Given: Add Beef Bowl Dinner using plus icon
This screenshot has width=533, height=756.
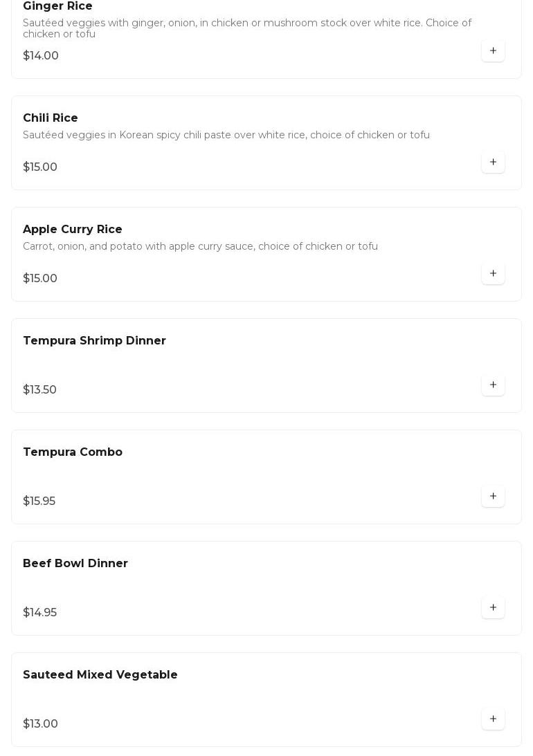Looking at the screenshot, I should 493,608.
